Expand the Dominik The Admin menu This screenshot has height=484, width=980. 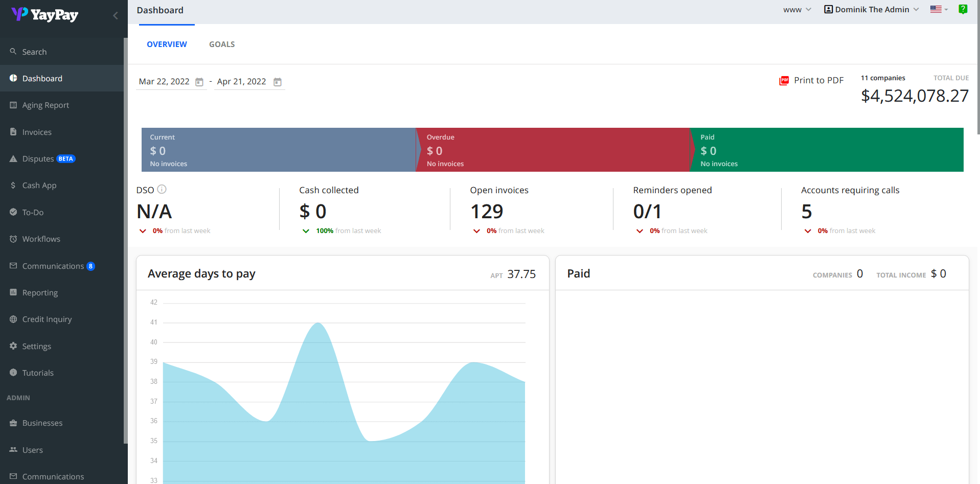pos(872,9)
